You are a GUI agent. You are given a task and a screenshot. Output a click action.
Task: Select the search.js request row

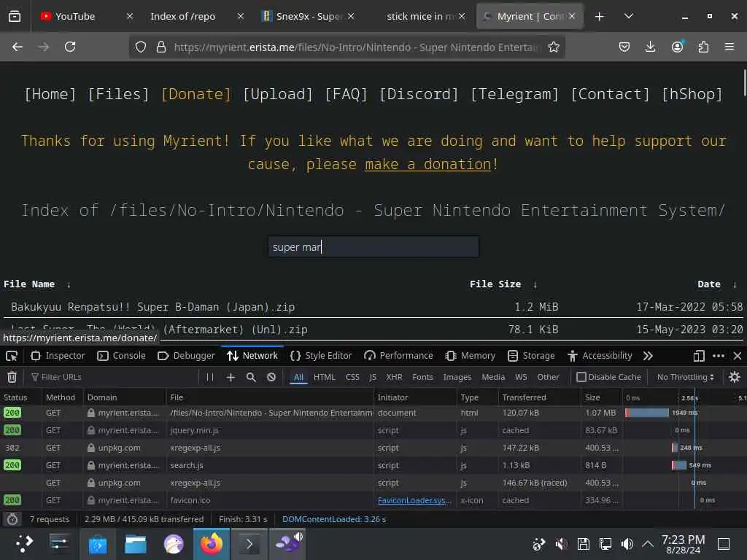point(373,465)
